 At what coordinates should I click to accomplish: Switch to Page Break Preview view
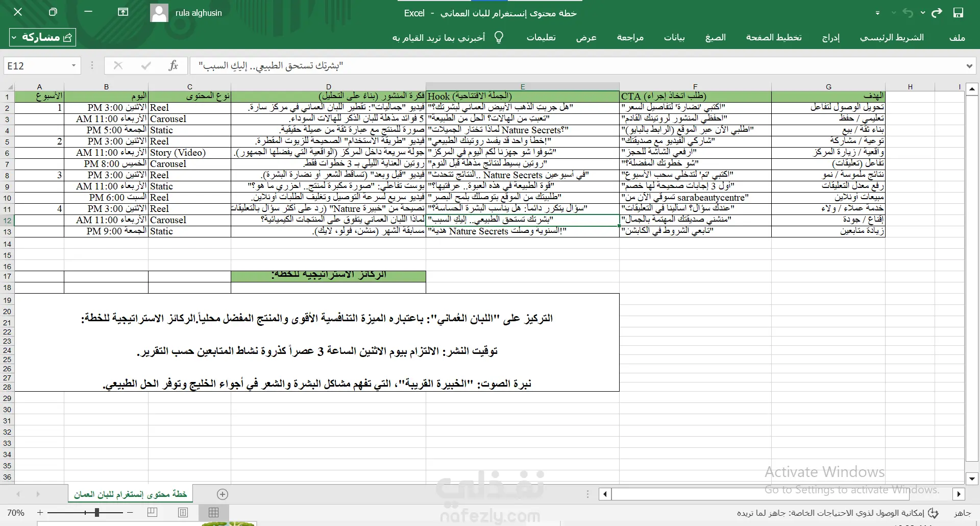(152, 512)
